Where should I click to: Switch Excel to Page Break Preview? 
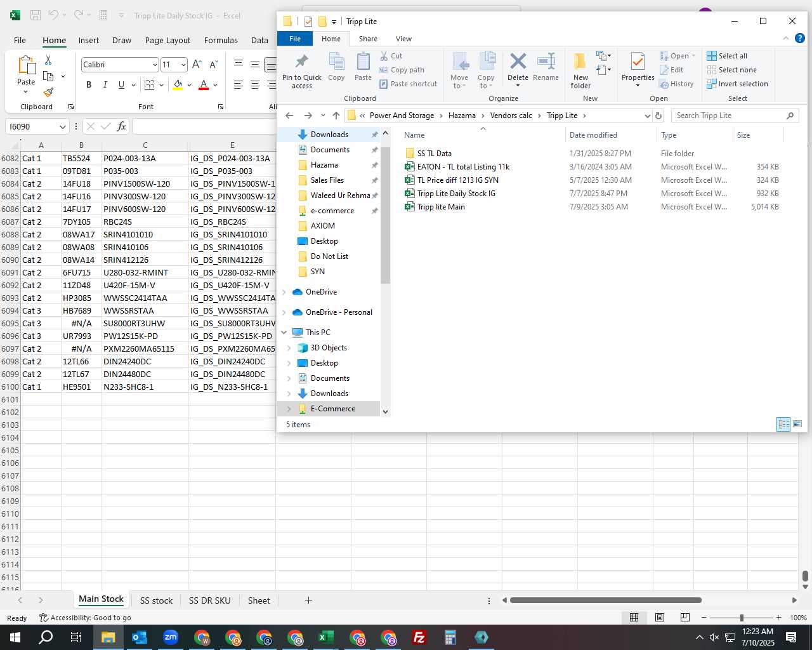[x=684, y=617]
